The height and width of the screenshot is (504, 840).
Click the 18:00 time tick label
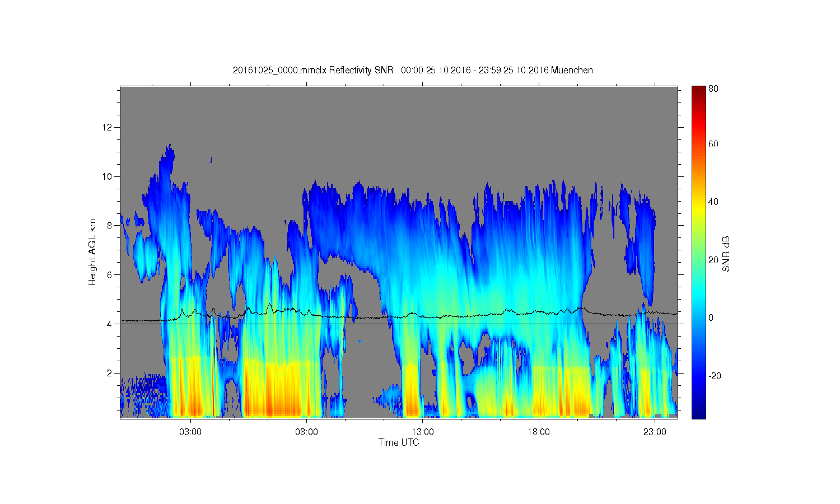[x=539, y=432]
